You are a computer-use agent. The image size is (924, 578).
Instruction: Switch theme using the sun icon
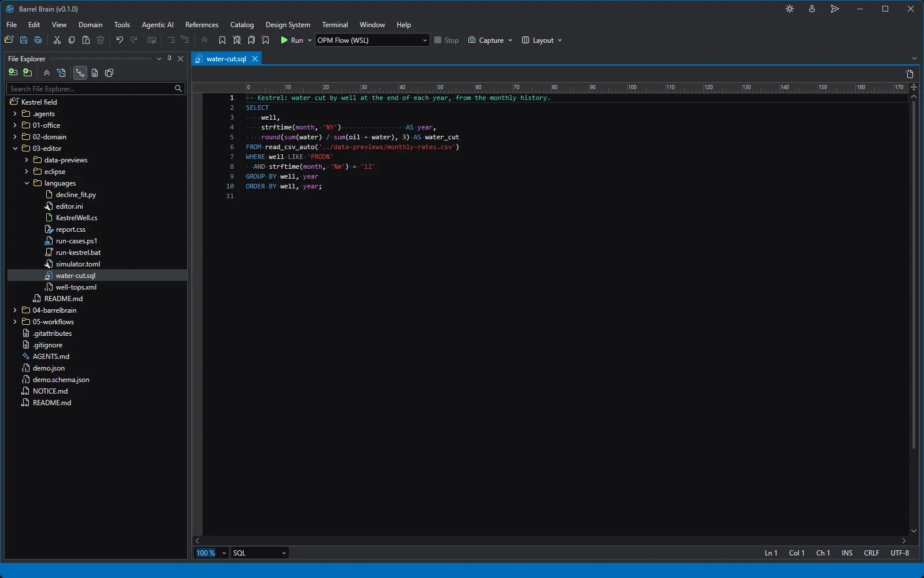pos(790,9)
